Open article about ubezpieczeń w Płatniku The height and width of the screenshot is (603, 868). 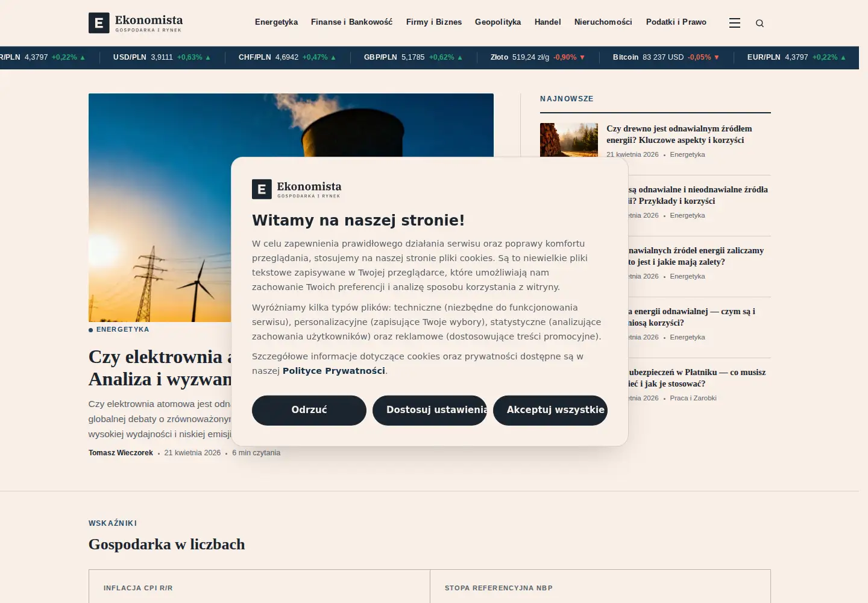pyautogui.click(x=697, y=377)
